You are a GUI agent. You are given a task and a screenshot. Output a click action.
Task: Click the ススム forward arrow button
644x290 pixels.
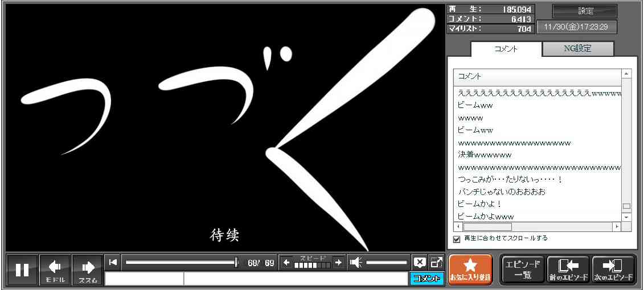[88, 270]
